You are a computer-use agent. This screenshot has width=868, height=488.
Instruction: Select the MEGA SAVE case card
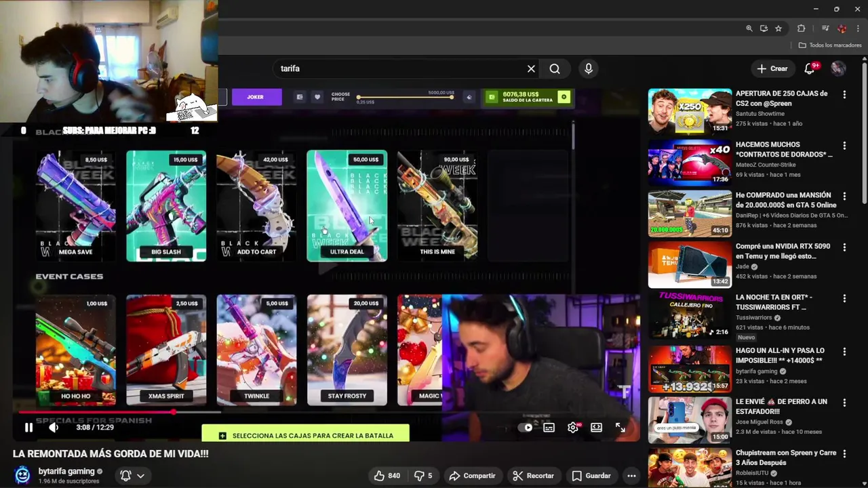(75, 205)
